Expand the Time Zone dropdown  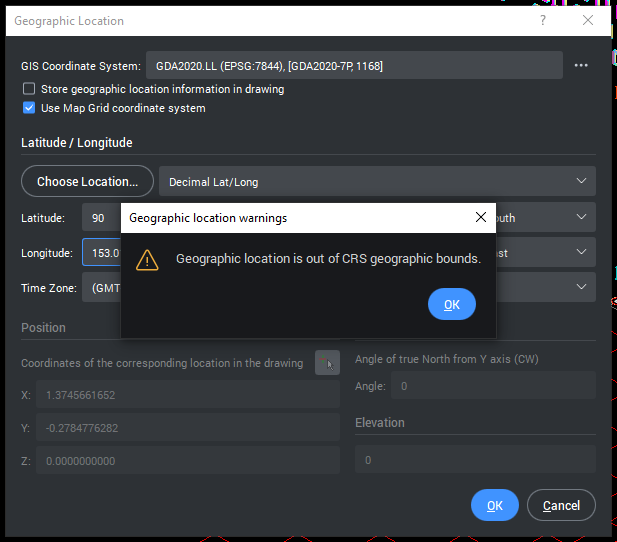[x=545, y=287]
